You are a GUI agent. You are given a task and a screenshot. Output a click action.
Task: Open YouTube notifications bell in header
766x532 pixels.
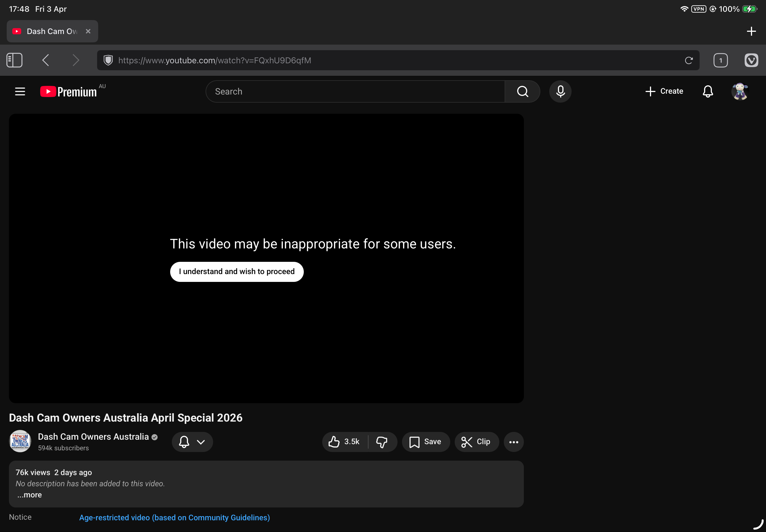[x=708, y=91]
